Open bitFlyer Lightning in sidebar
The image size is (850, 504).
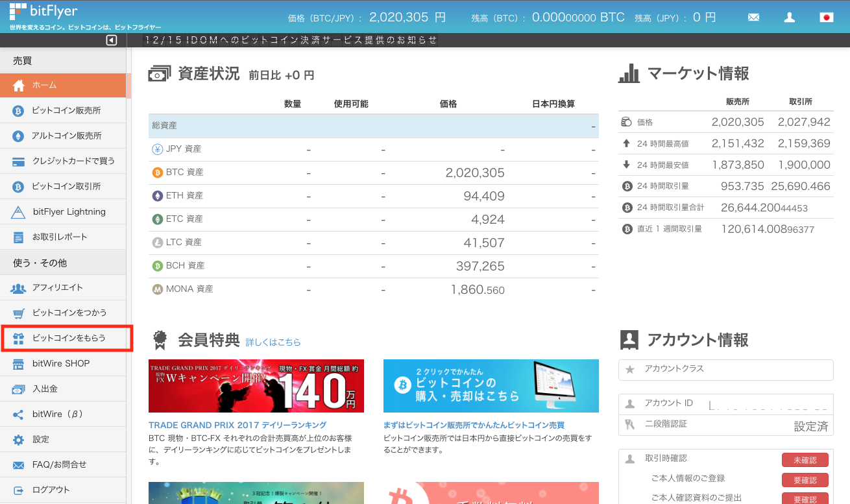[63, 212]
